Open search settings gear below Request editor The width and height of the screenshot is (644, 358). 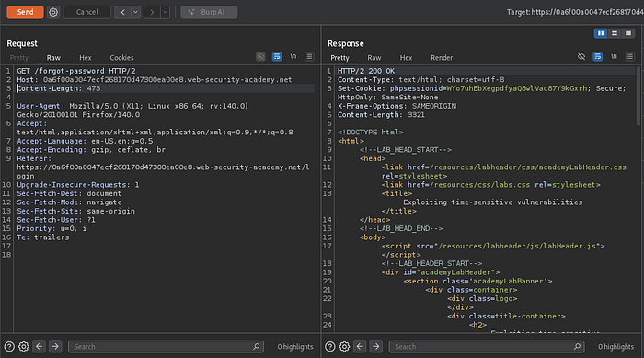[24, 346]
